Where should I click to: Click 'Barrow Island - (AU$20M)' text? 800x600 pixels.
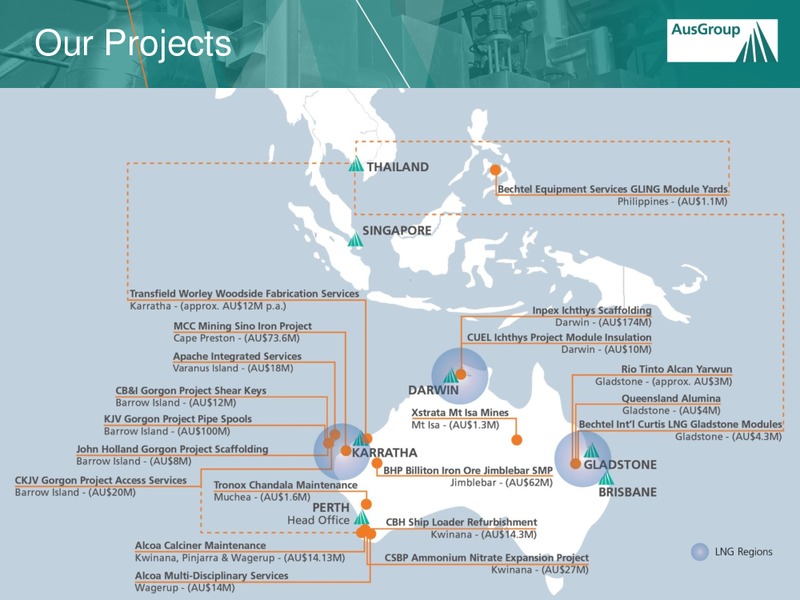[75, 493]
